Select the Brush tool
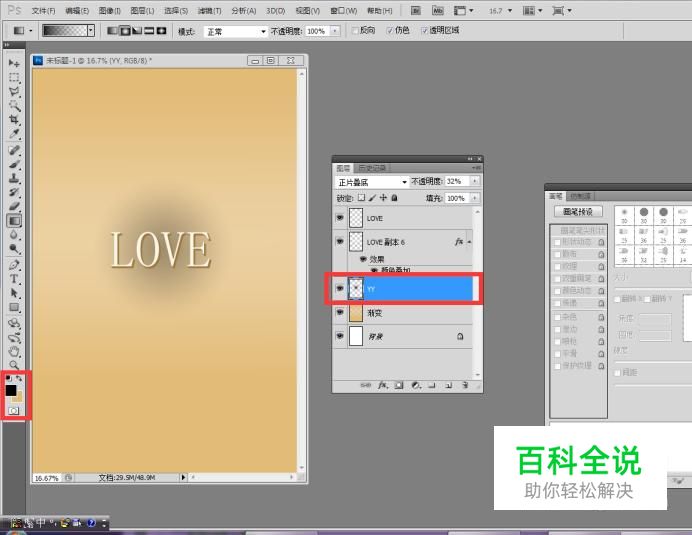The image size is (692, 535). (x=14, y=164)
